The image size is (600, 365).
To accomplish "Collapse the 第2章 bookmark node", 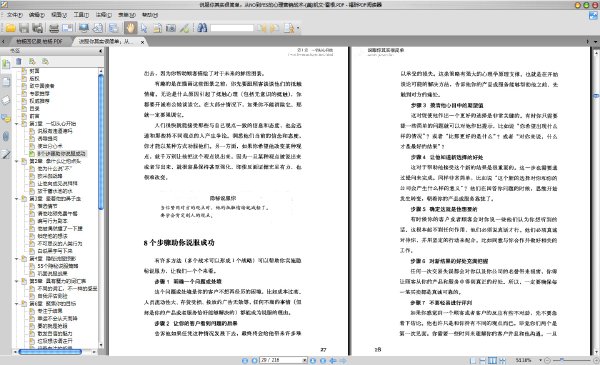I will pyautogui.click(x=17, y=161).
